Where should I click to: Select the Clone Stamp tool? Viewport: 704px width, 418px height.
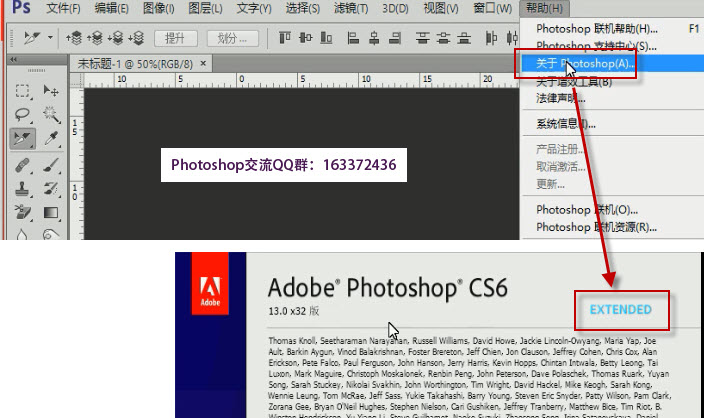(22, 189)
